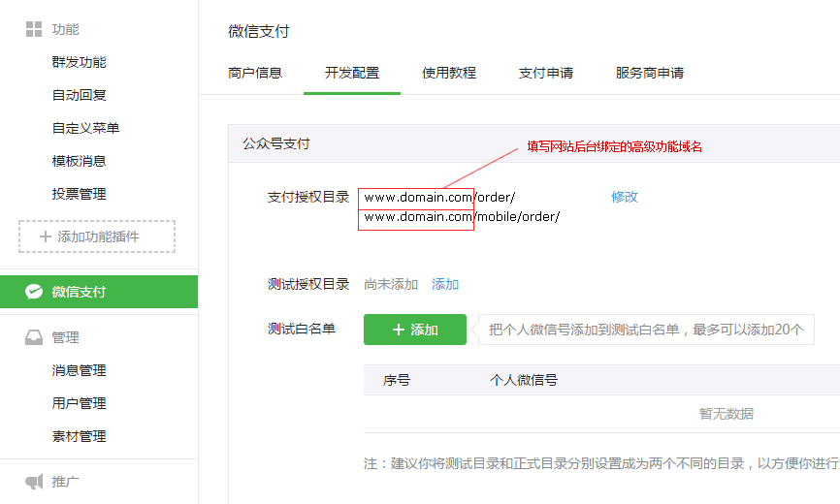Click the 功能 grid icon in sidebar
The height and width of the screenshot is (504, 840).
[34, 29]
